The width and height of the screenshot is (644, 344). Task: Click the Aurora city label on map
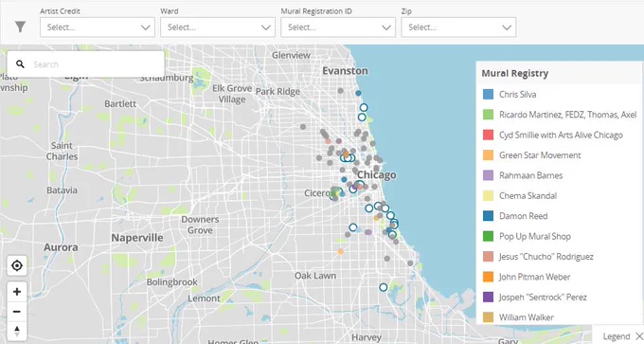pyautogui.click(x=61, y=247)
